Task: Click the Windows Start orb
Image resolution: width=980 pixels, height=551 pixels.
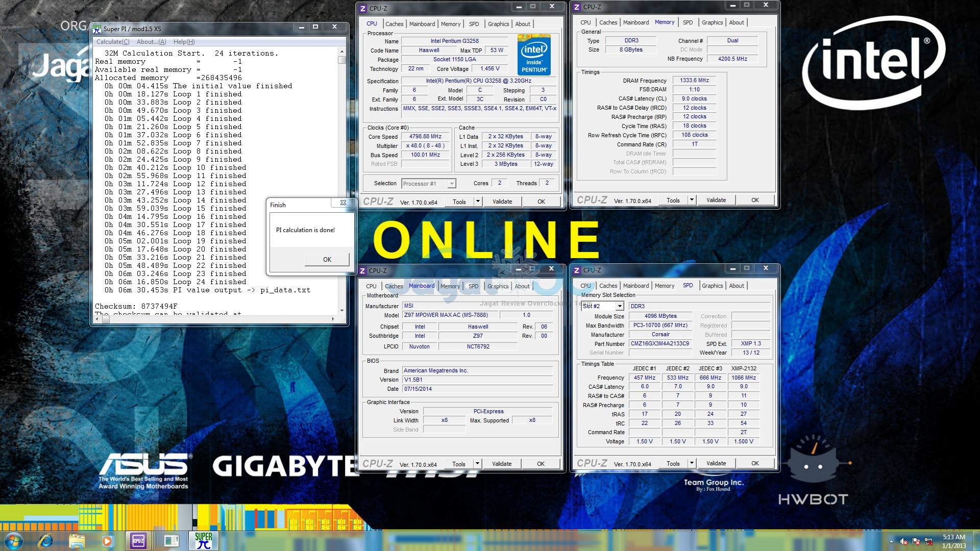Action: point(14,541)
